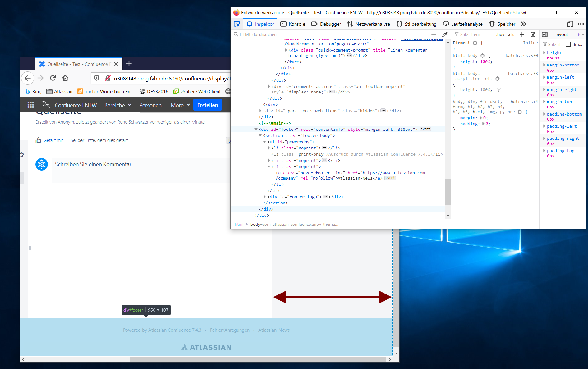Click the event badge on footer div
Viewport: 588px width, 369px height.
tap(425, 129)
